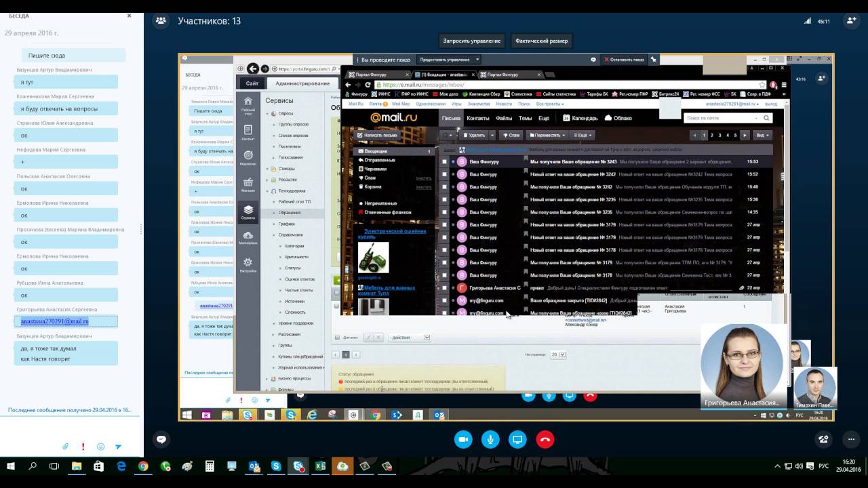This screenshot has height=488, width=868.
Task: Open the anastasia270291@mail.ru link in chat
Action: tap(55, 321)
